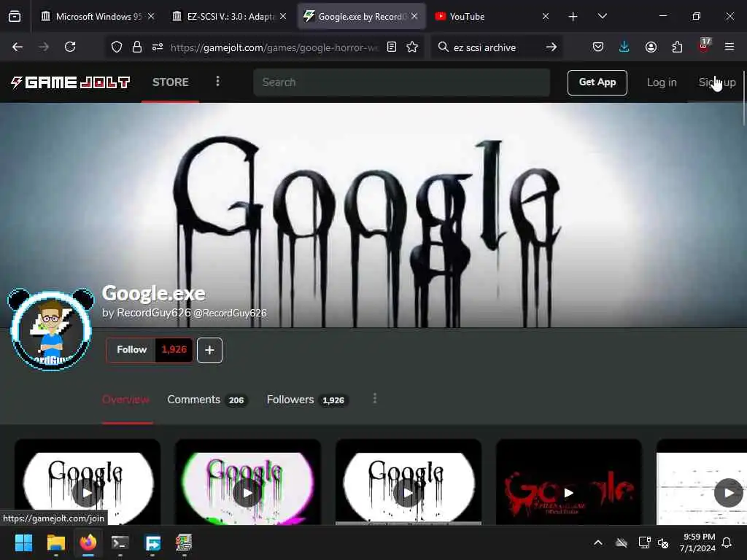Open File Explorer from taskbar
The image size is (747, 560).
tap(55, 542)
